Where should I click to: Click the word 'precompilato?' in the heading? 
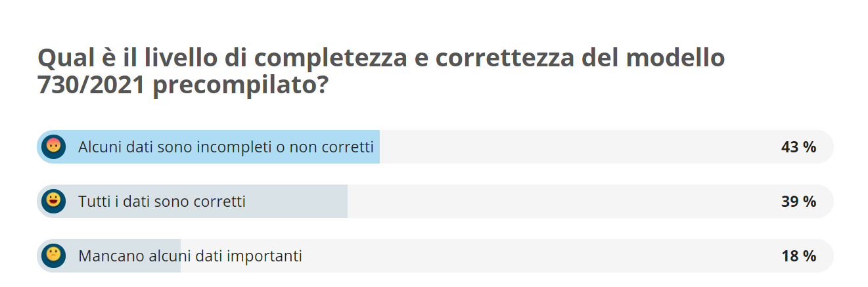point(240,86)
